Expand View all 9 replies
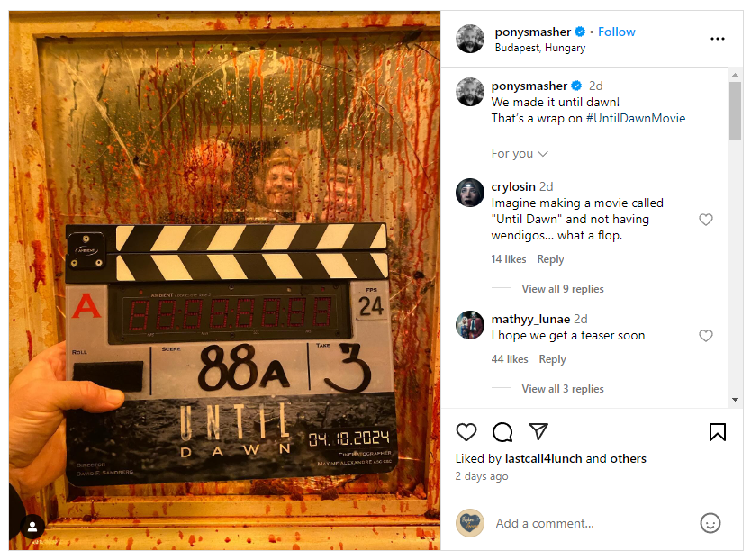 563,289
